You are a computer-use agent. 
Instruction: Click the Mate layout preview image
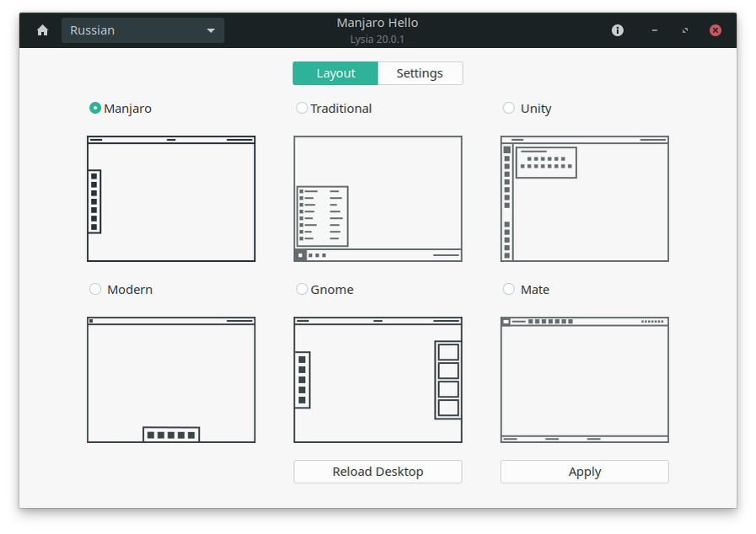[585, 380]
